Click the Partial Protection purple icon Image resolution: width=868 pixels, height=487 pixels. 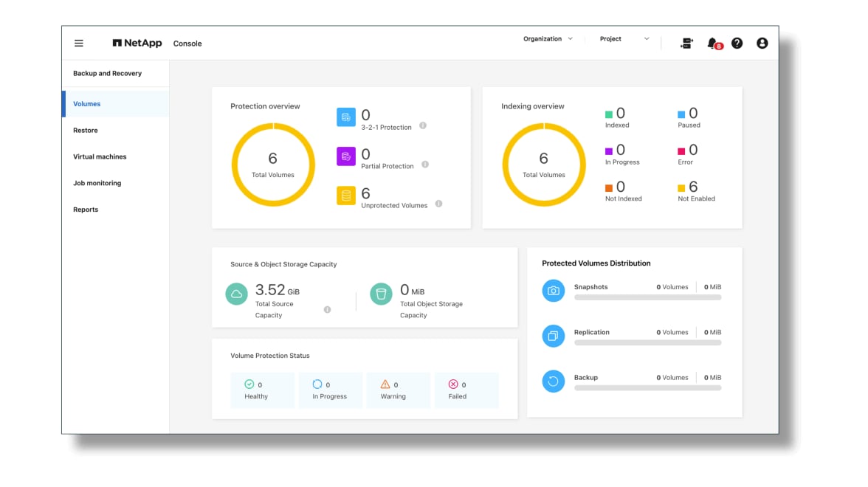pos(346,156)
